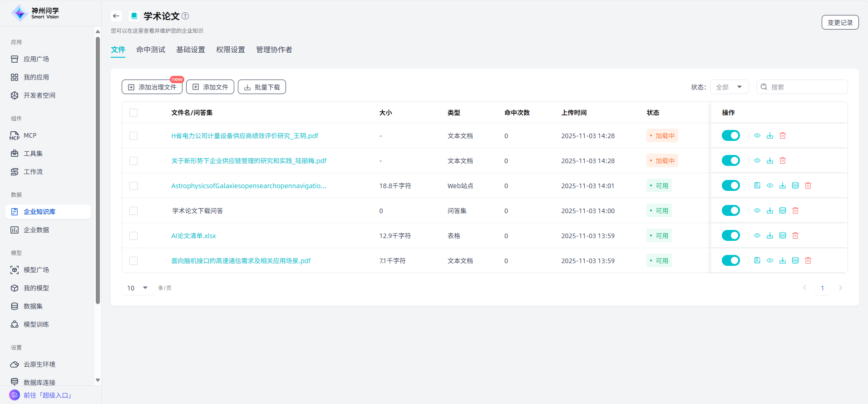Check the box for 学术论文下载问答 row
Screen dimensions: 868x404
tap(133, 211)
